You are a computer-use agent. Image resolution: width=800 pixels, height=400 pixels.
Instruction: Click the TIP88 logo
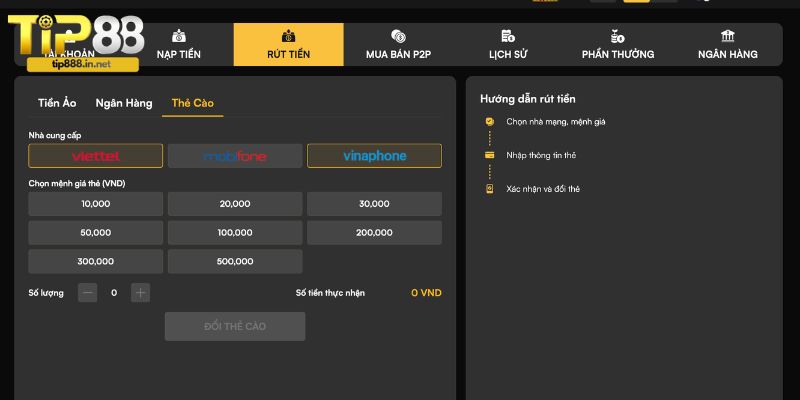point(77,36)
